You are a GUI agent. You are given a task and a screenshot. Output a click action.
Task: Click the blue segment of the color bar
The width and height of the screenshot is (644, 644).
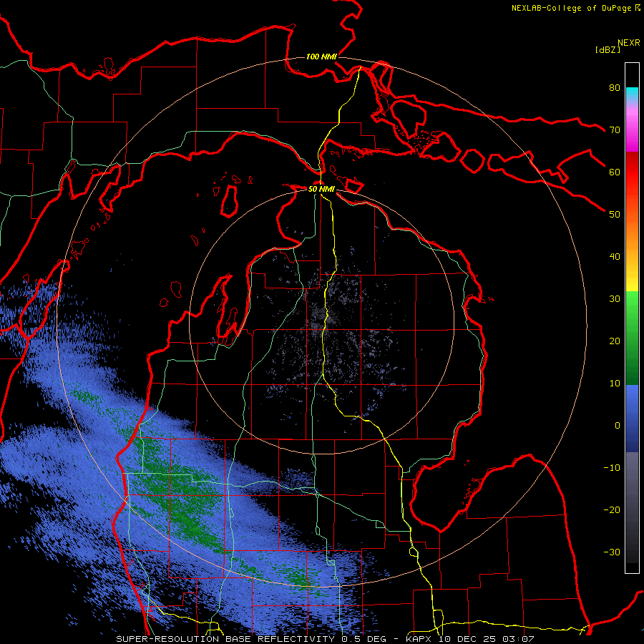[632, 419]
